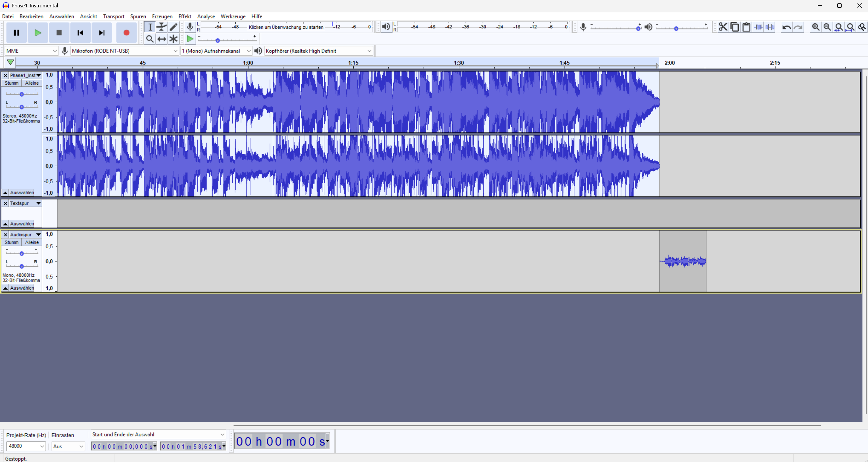The height and width of the screenshot is (462, 868).
Task: Open the Effekt menu
Action: [x=185, y=16]
